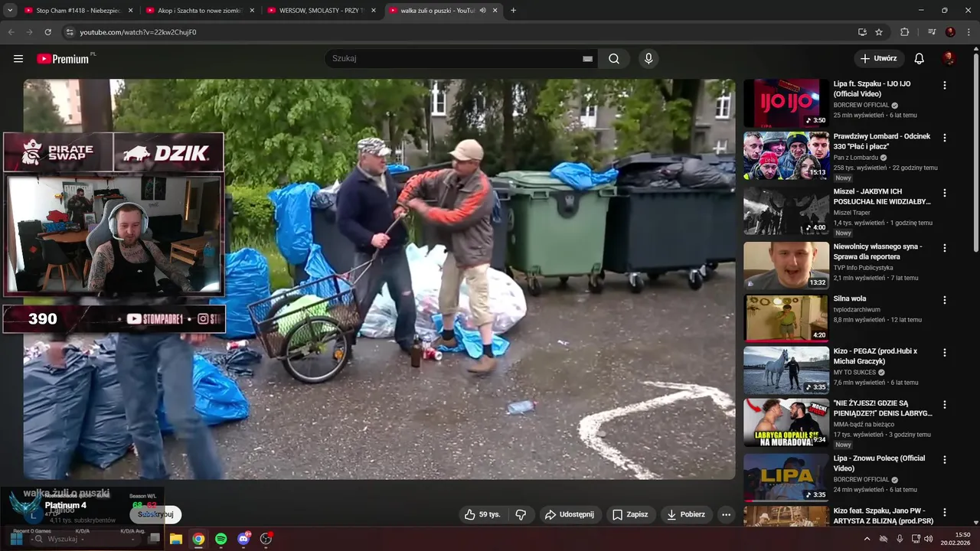
Task: Open YouTube notifications bell
Action: [919, 59]
